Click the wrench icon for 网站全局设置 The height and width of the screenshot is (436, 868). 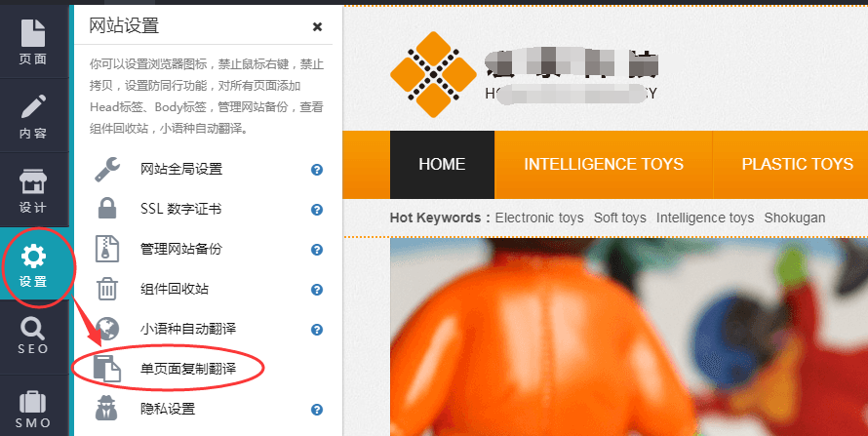coord(107,170)
